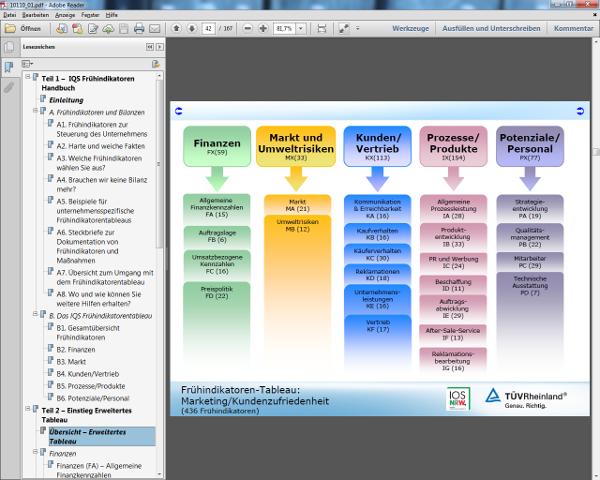Click the Kommentar button
The image size is (600, 480).
pos(573,28)
